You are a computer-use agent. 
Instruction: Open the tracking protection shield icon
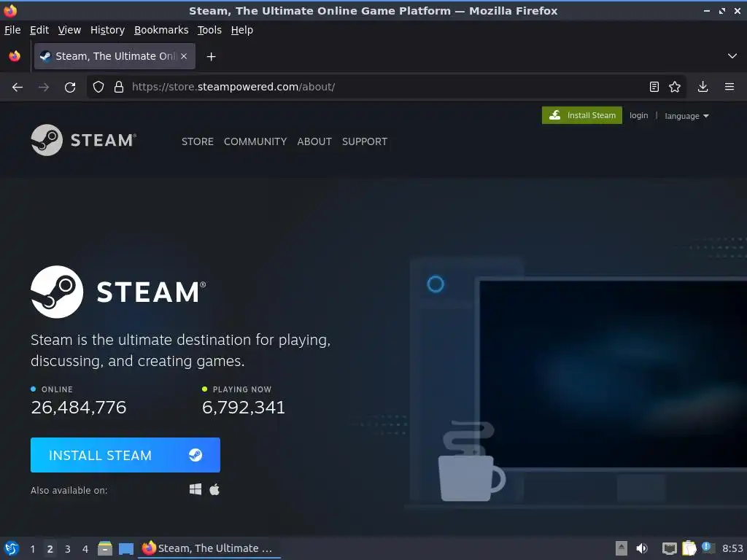(98, 87)
